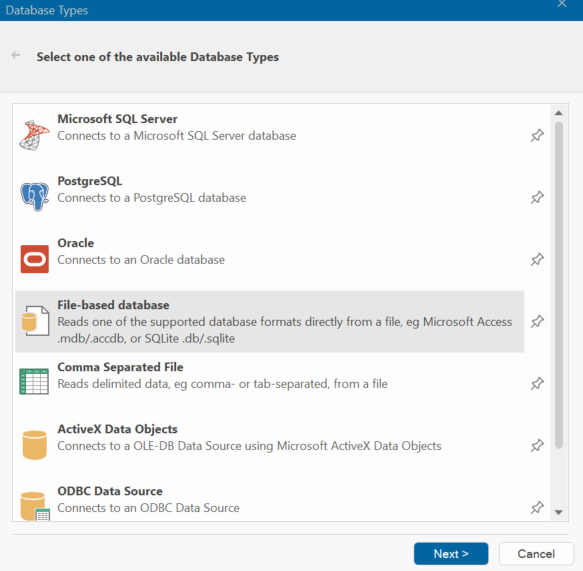Select the PostgreSQL title text
This screenshot has height=571, width=583.
point(90,181)
